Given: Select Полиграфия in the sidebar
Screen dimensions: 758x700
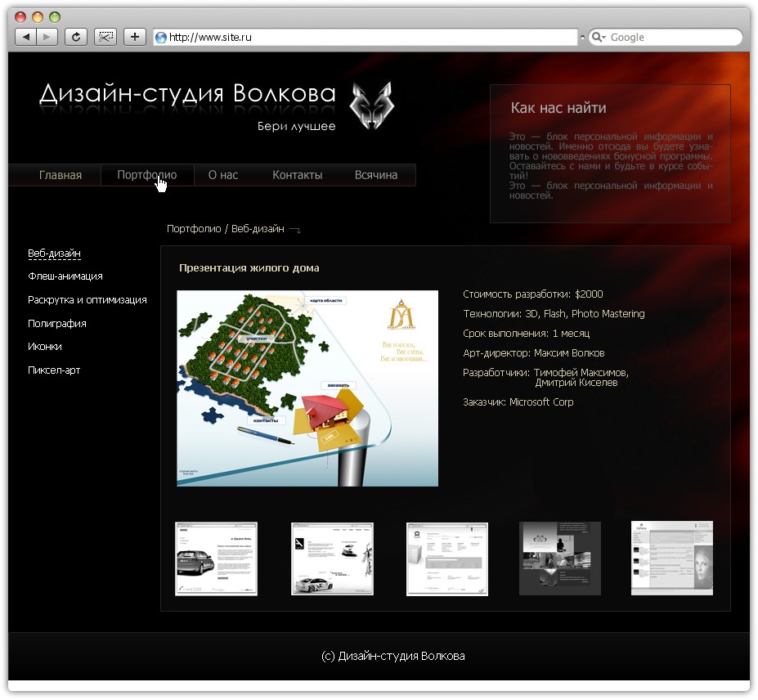Looking at the screenshot, I should pyautogui.click(x=57, y=323).
